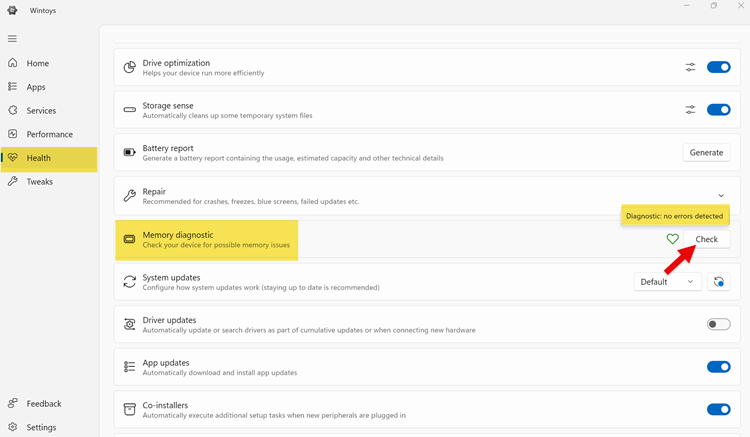Open the System updates Default dropdown

tap(667, 282)
